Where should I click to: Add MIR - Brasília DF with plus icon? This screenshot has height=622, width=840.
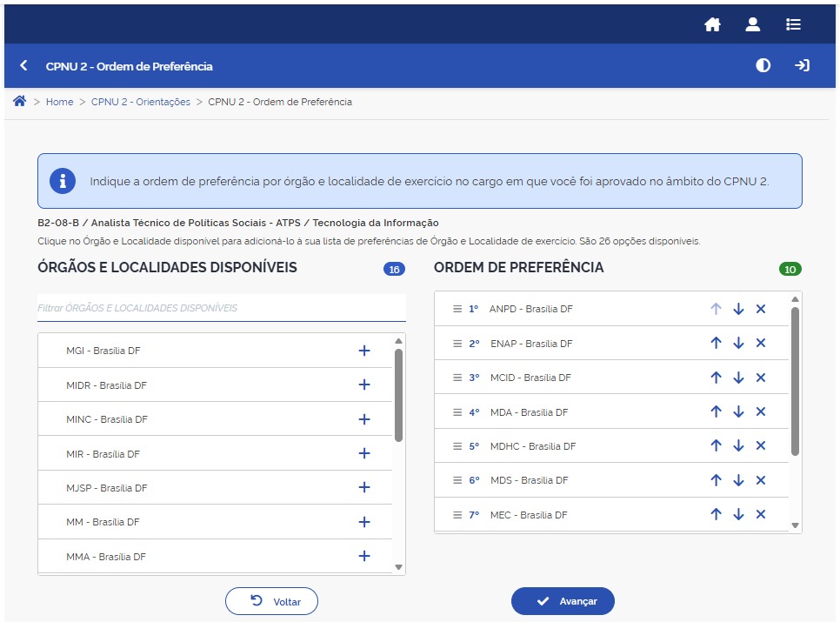pyautogui.click(x=364, y=453)
